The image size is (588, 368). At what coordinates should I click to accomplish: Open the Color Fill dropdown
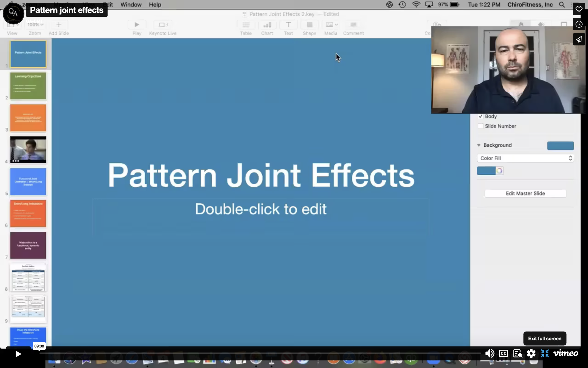525,158
